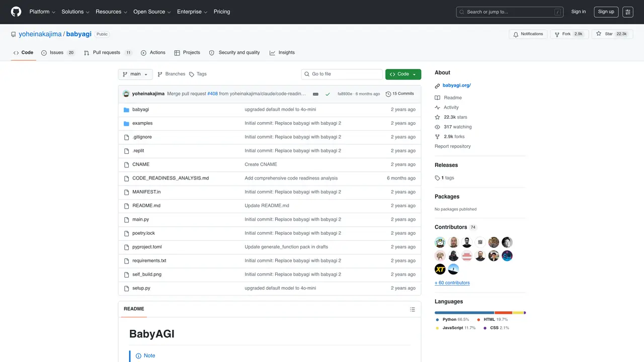
Task: View all Branches
Action: pyautogui.click(x=171, y=74)
